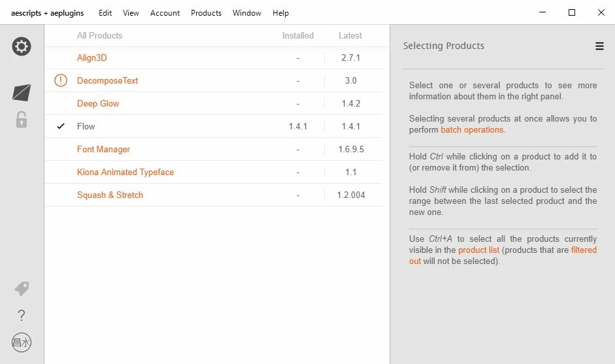Select the Align3D product
This screenshot has width=615, height=364.
[x=91, y=58]
